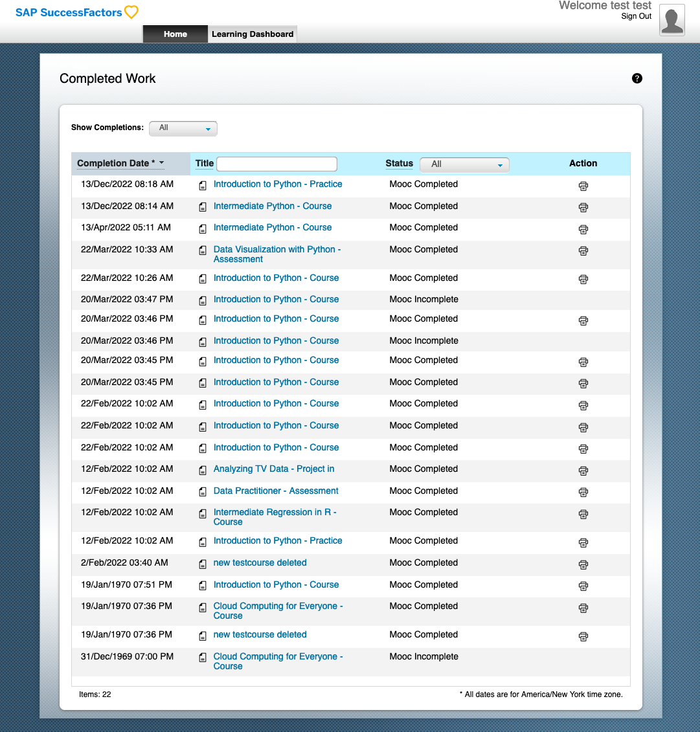The width and height of the screenshot is (700, 732).
Task: Expand the Status filter dropdown
Action: [464, 164]
